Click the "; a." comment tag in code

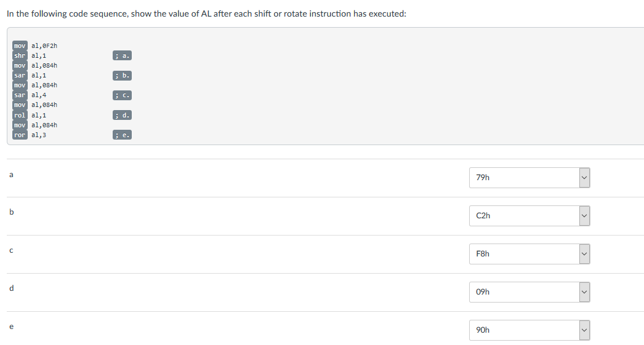(x=123, y=56)
